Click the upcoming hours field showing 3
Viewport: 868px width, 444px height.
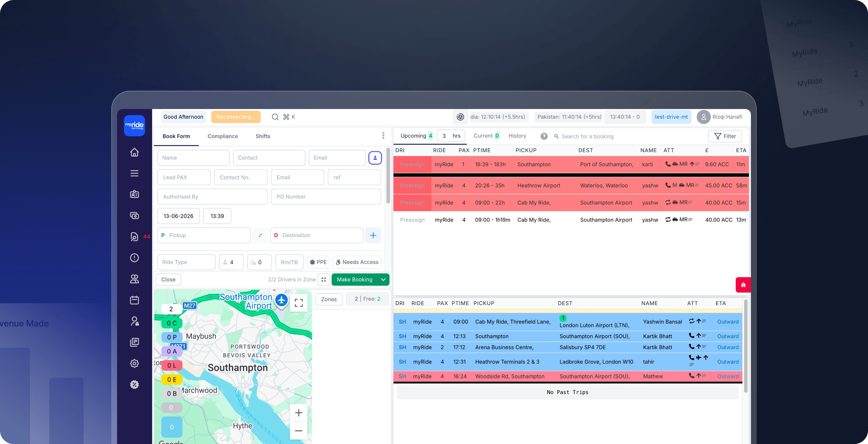[x=451, y=136]
